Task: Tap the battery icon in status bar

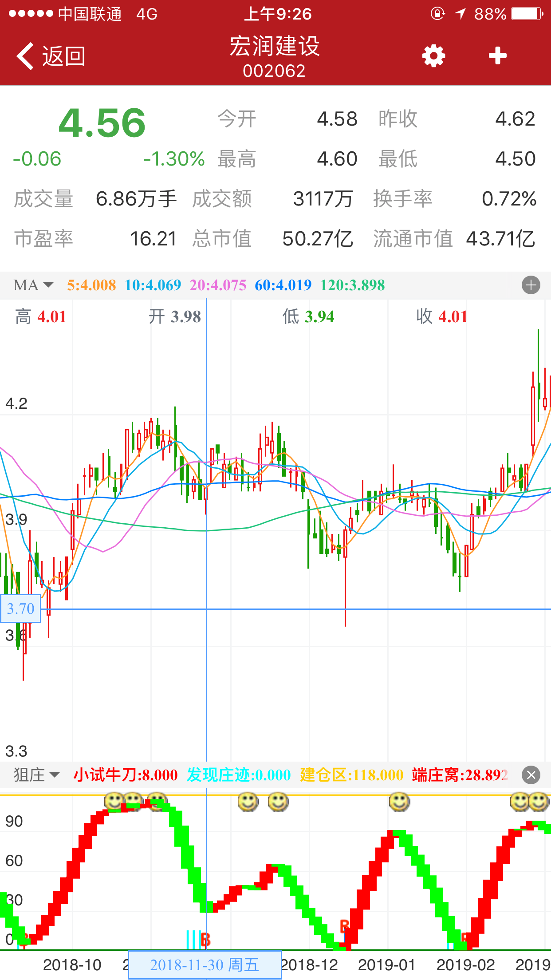Action: (527, 14)
